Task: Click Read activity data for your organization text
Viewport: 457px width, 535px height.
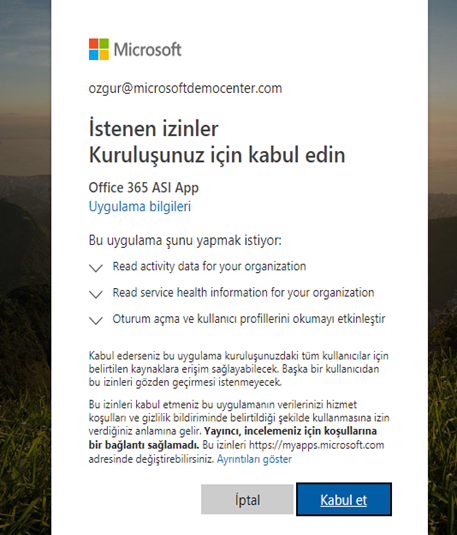Action: 209,266
